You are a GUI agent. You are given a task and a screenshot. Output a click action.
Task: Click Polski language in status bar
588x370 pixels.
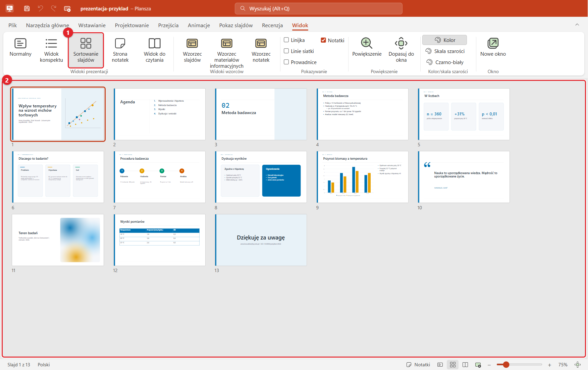pyautogui.click(x=44, y=365)
